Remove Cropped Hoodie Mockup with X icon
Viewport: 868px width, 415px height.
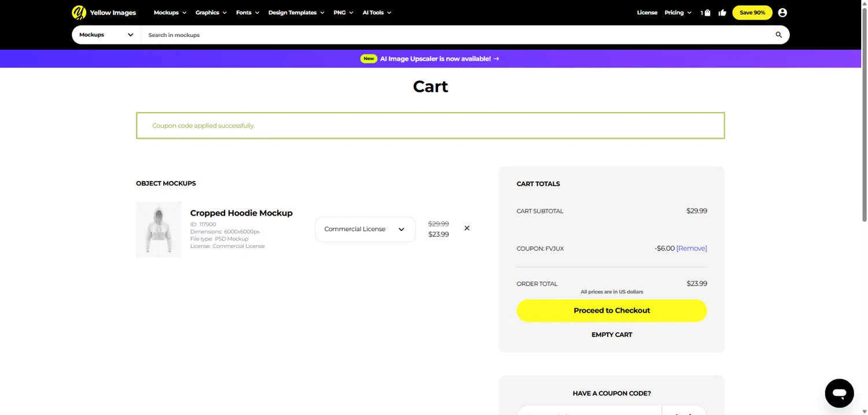coord(467,228)
